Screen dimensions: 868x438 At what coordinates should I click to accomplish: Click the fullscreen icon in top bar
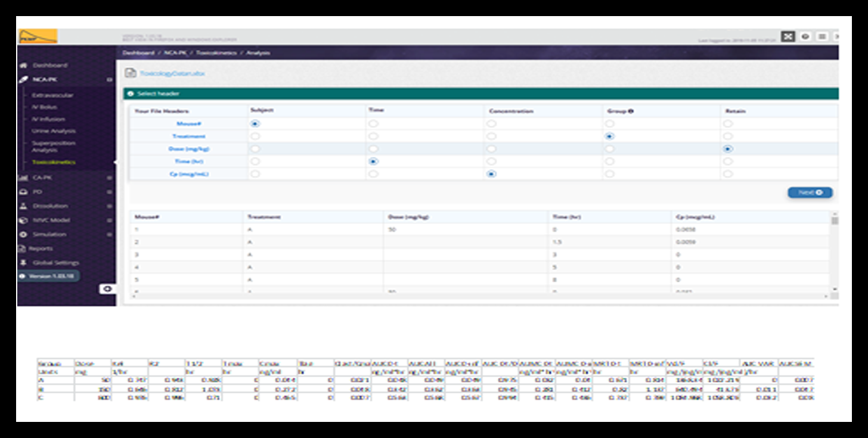[788, 36]
